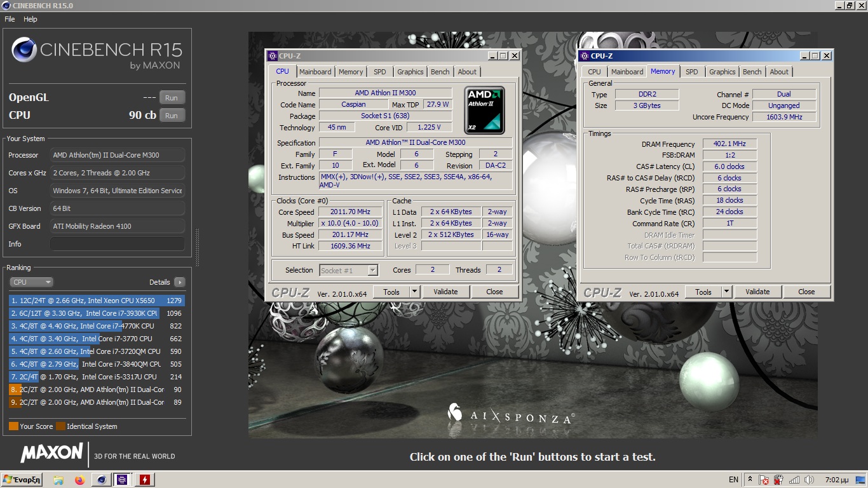Show hidden tray icons arrow
The height and width of the screenshot is (488, 868).
pos(750,480)
